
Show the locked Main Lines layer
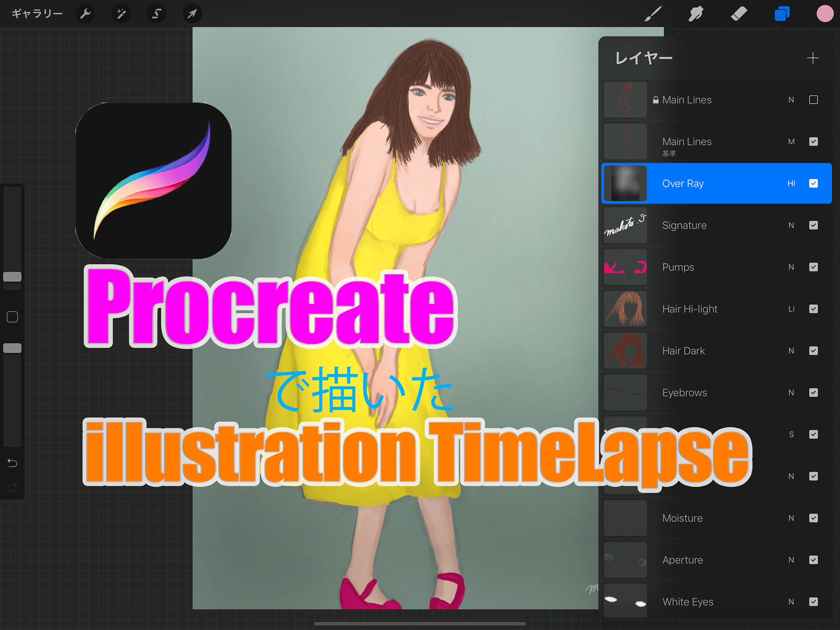[813, 100]
